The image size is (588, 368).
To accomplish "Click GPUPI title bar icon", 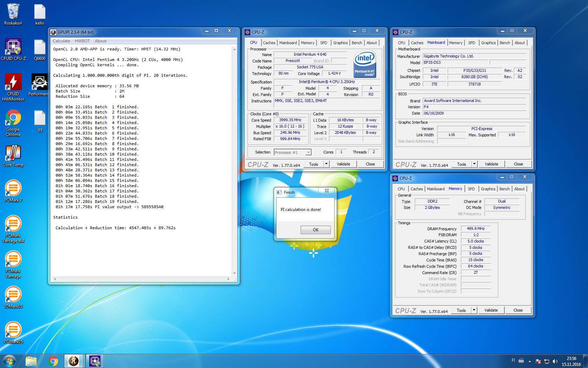I will pyautogui.click(x=53, y=32).
